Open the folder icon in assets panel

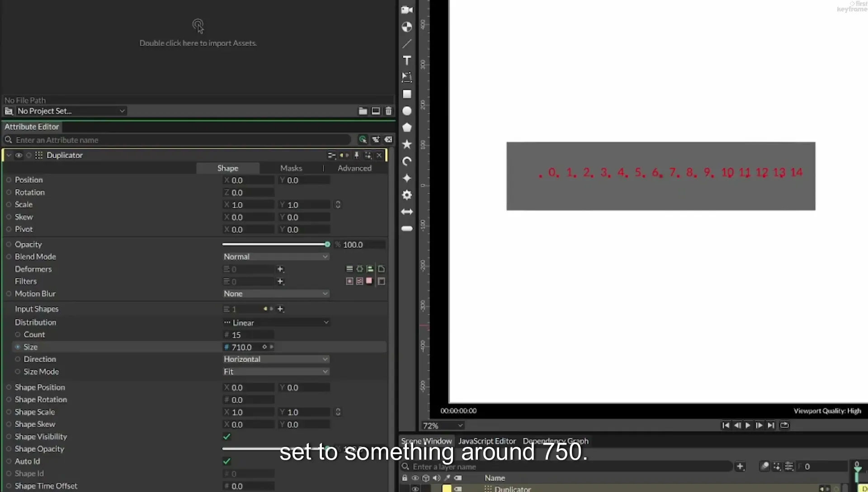pos(363,111)
